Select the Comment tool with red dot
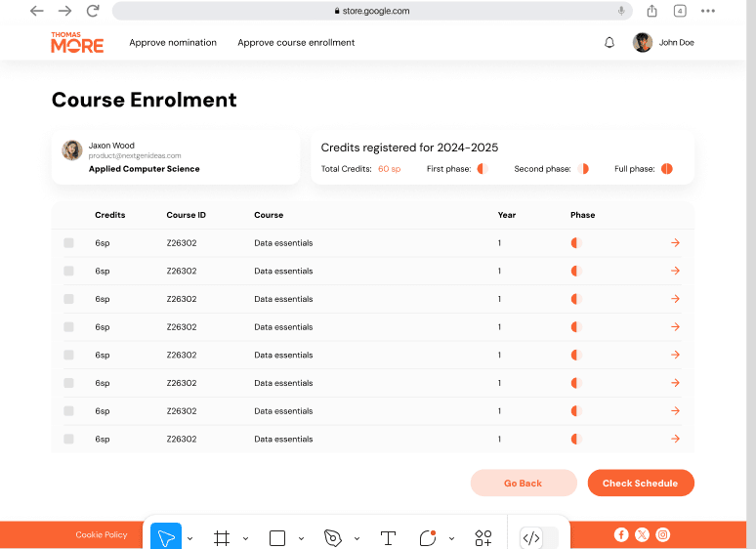756x549 pixels. tap(428, 538)
